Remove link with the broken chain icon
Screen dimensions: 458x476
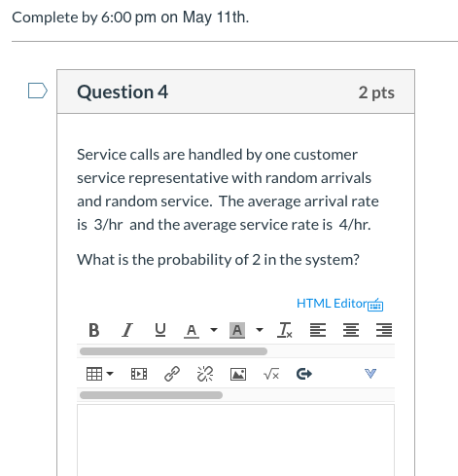click(205, 374)
